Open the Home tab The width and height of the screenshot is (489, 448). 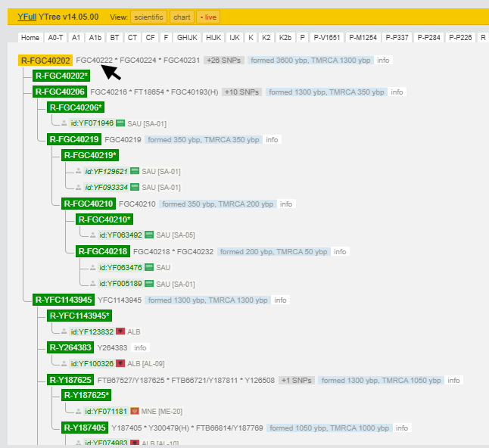click(x=30, y=38)
